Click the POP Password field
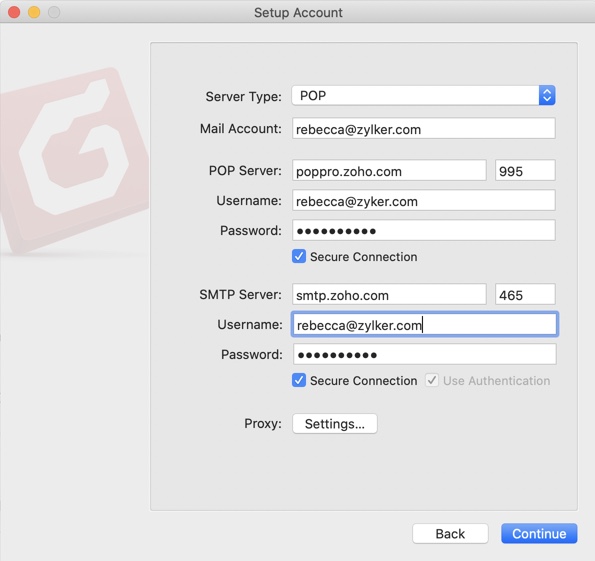The width and height of the screenshot is (595, 561). (423, 230)
